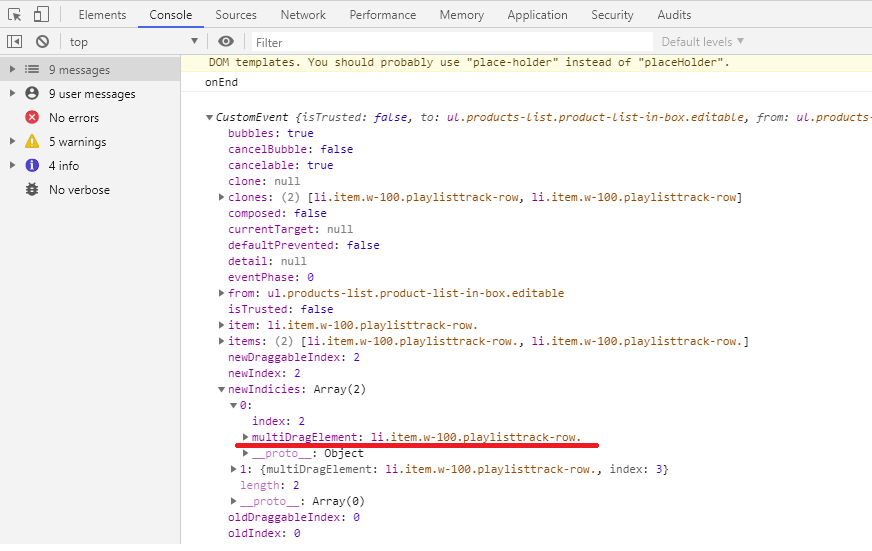The height and width of the screenshot is (551, 872).
Task: Collapse entry 0 of newIndicies
Action: tap(234, 405)
